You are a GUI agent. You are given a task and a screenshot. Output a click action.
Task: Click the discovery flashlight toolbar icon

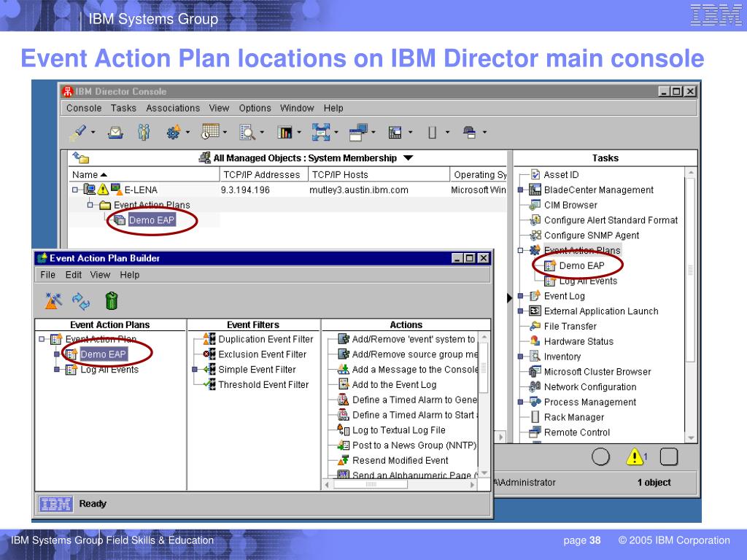click(77, 133)
